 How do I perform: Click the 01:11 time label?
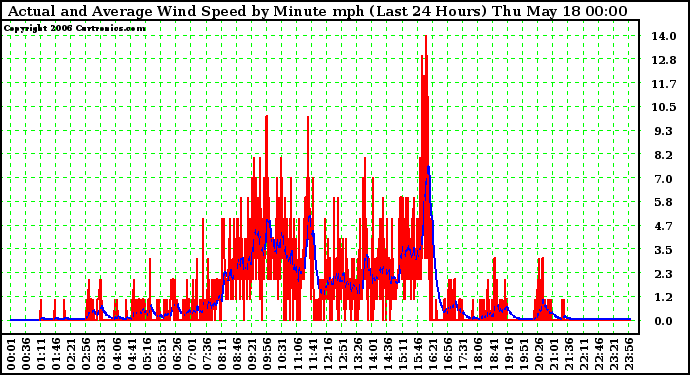(41, 354)
